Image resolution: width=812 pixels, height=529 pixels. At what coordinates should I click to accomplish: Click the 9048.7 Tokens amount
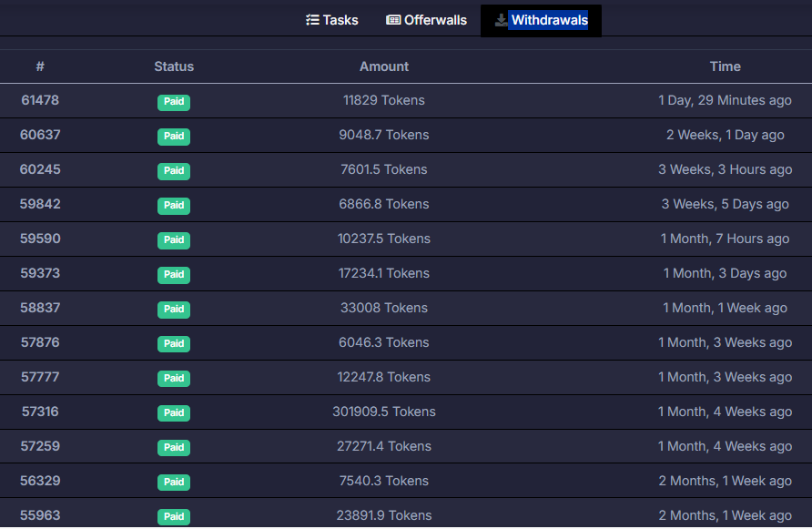[x=384, y=135]
